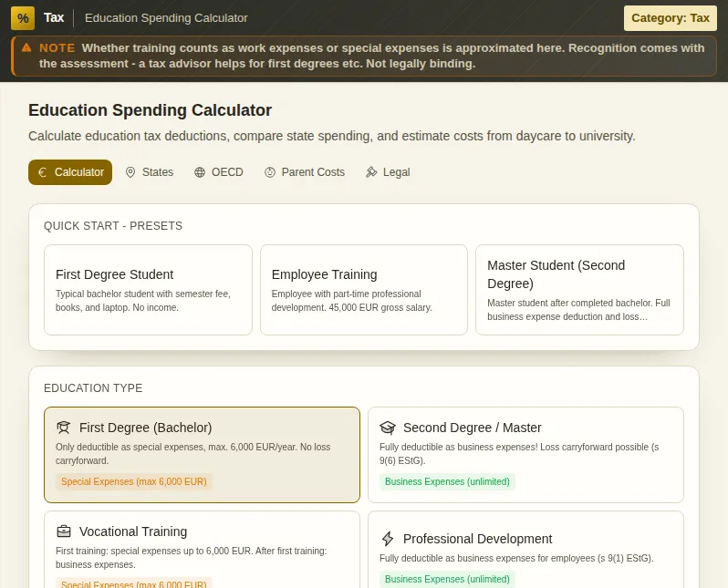Select Second Degree / Master education type
This screenshot has height=588, width=728.
[x=526, y=455]
